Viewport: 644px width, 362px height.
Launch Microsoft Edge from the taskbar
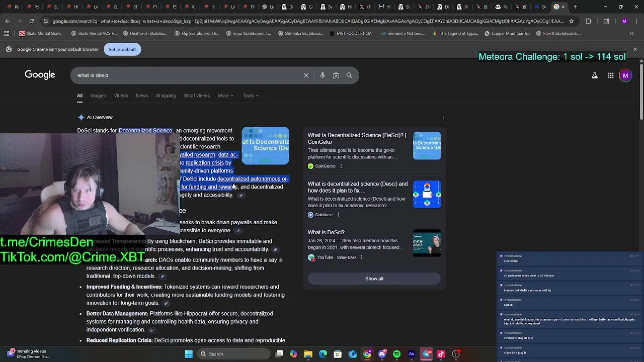323,354
